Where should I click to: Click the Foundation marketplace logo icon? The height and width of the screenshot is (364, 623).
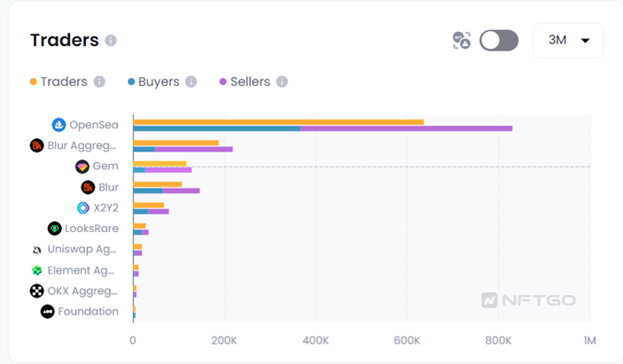[x=48, y=312]
